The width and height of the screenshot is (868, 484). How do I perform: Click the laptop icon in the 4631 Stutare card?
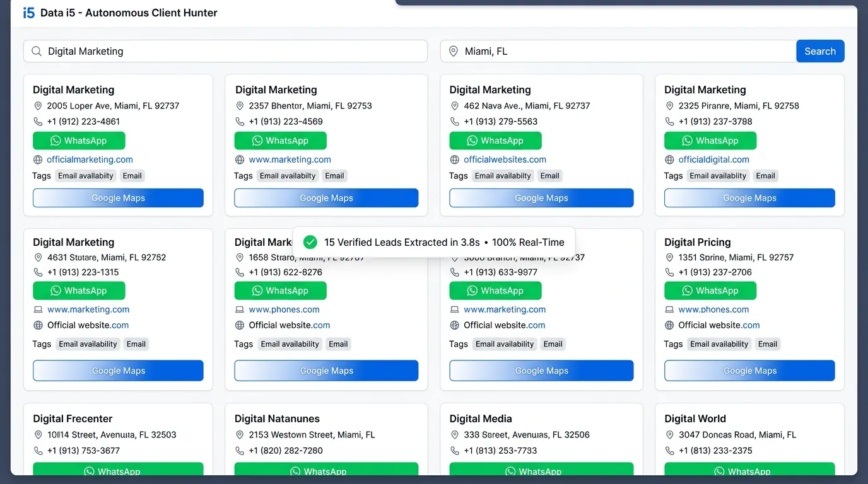38,309
